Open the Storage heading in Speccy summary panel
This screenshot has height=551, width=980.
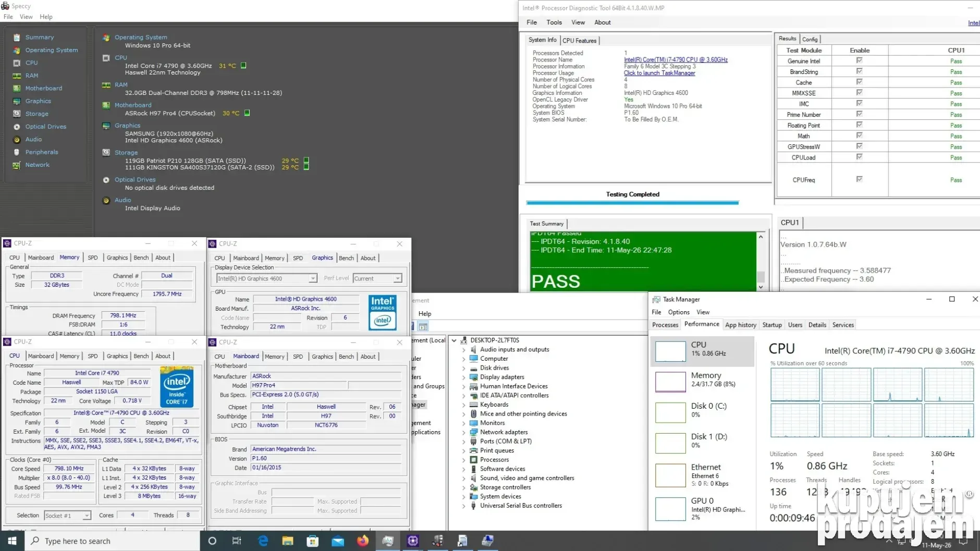click(126, 153)
